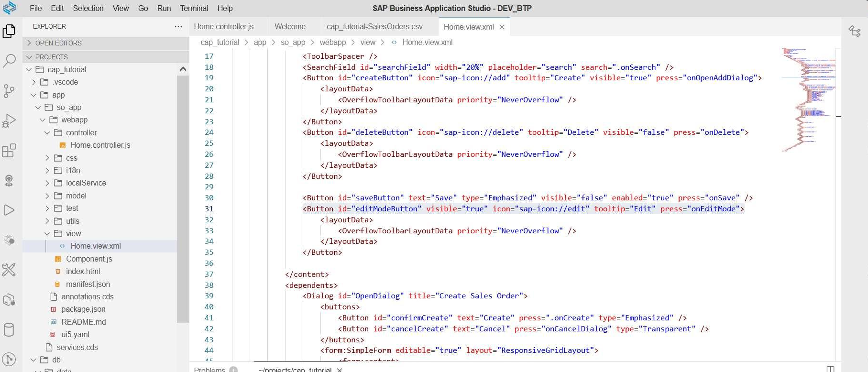Open the Extensions blocks icon
Viewport: 868px width, 372px height.
(x=9, y=151)
